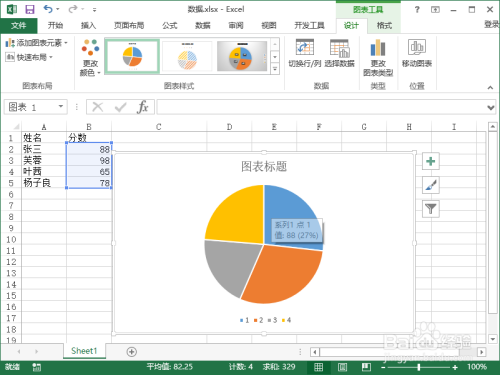Click the Save icon in quick access toolbar
This screenshot has height=375, width=500.
pos(30,9)
